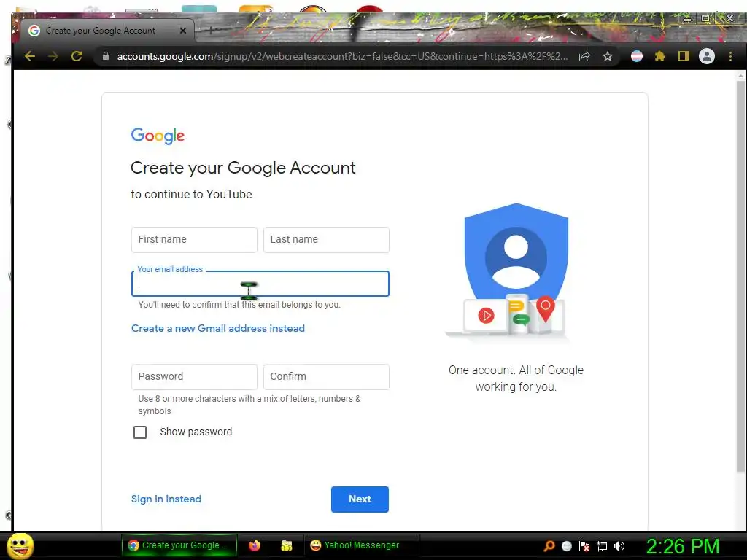Click the padlock site info icon

point(106,56)
